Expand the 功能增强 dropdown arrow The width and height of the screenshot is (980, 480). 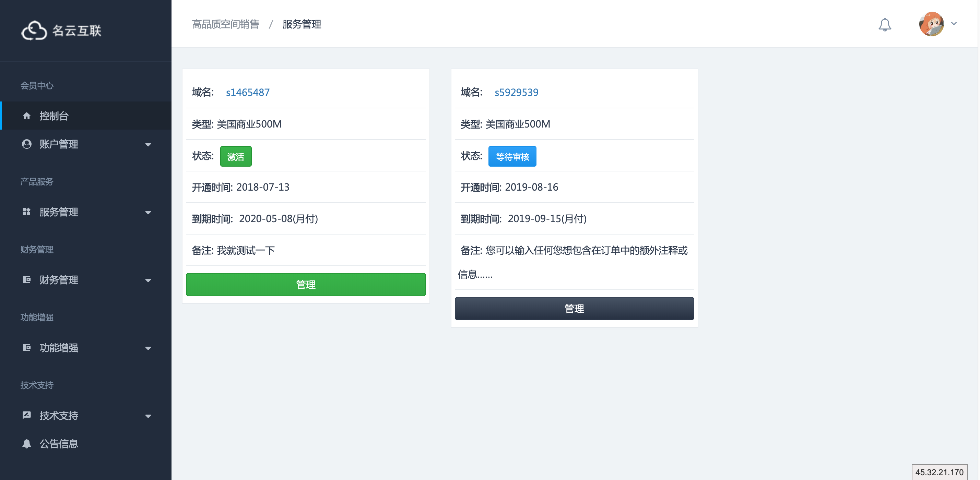click(x=148, y=348)
